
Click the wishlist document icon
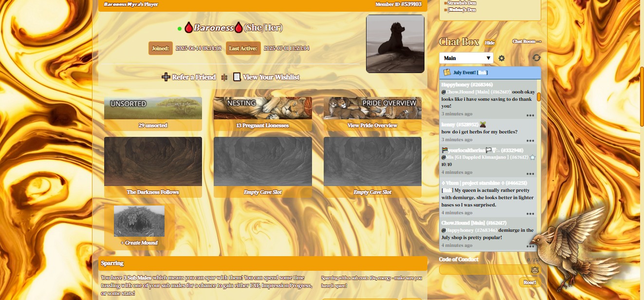(237, 77)
